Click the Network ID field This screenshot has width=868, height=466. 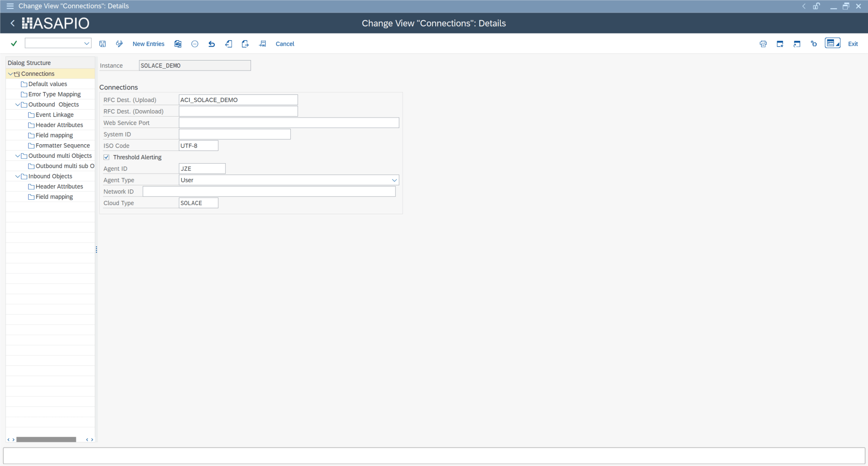[x=269, y=192]
